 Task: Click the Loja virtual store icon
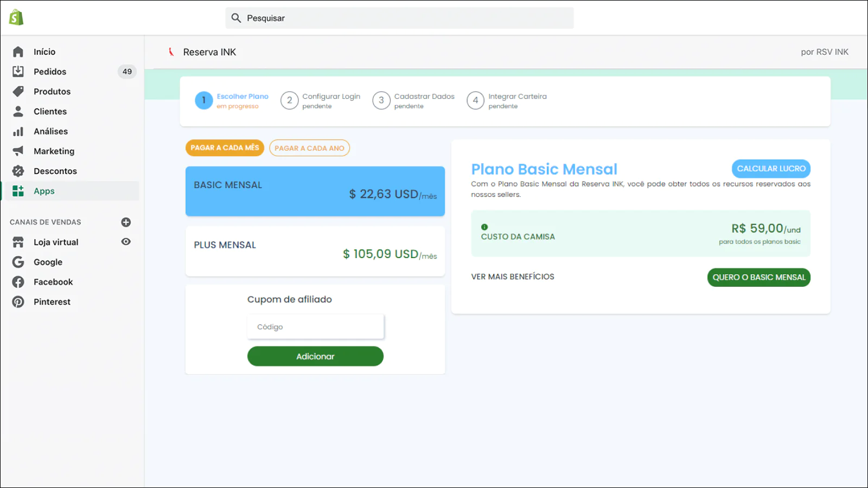18,242
